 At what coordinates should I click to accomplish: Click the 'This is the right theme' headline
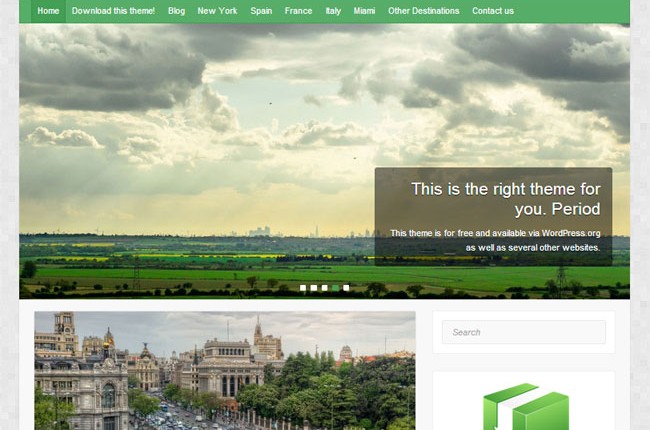505,199
